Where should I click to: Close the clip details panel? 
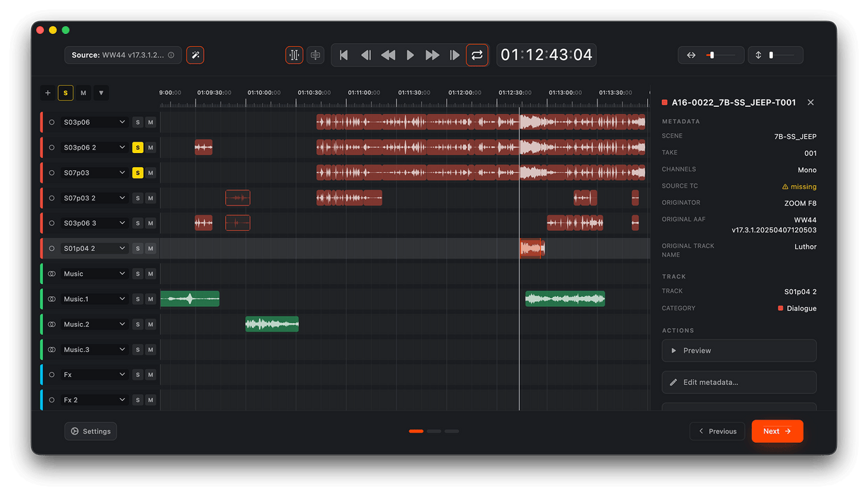811,102
